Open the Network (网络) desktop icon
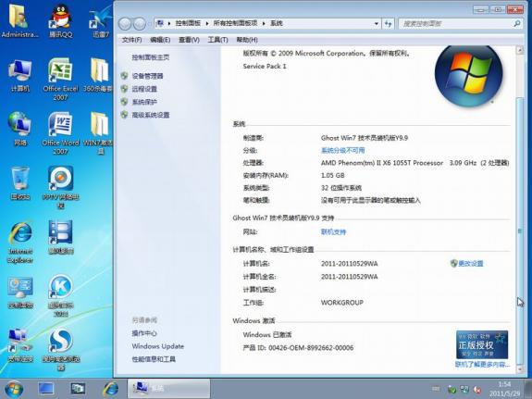 pyautogui.click(x=19, y=129)
